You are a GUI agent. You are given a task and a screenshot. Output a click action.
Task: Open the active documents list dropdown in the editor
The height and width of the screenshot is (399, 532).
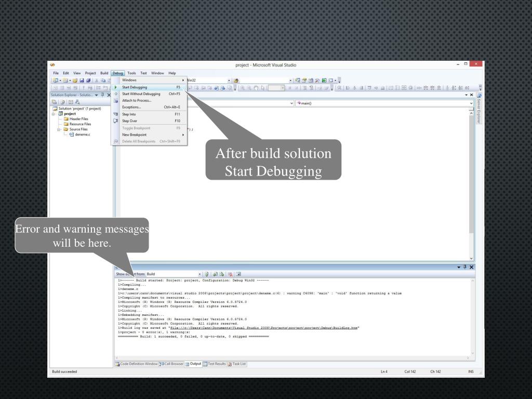click(x=466, y=95)
